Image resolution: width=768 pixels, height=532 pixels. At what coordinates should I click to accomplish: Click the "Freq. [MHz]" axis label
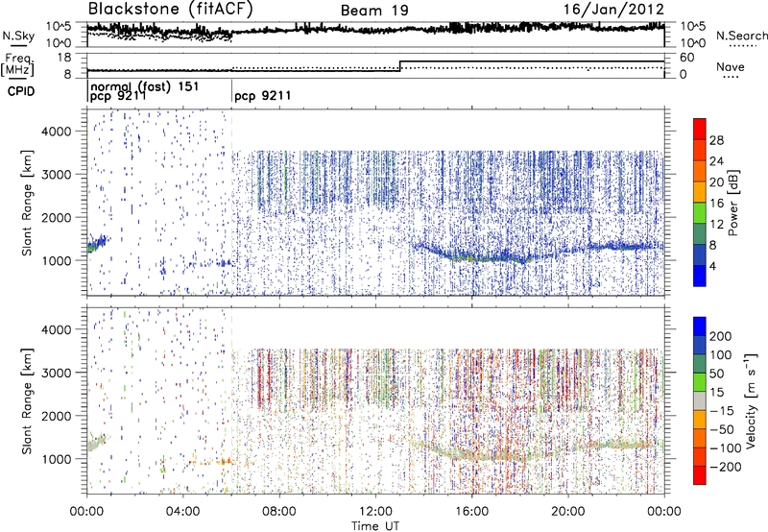tap(17, 65)
